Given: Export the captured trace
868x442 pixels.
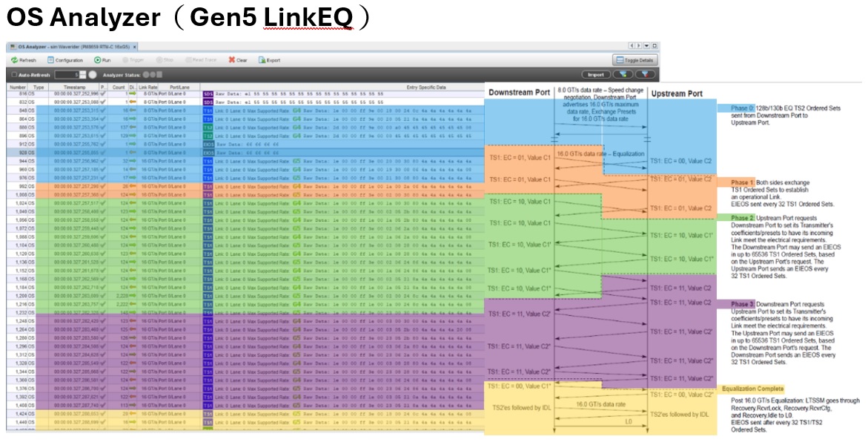Looking at the screenshot, I should point(270,60).
